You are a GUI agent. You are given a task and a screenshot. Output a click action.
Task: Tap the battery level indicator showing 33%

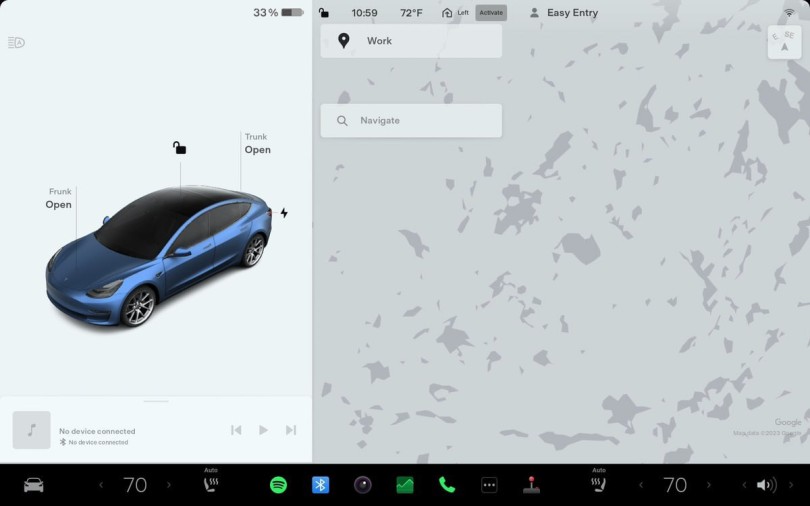coord(278,12)
